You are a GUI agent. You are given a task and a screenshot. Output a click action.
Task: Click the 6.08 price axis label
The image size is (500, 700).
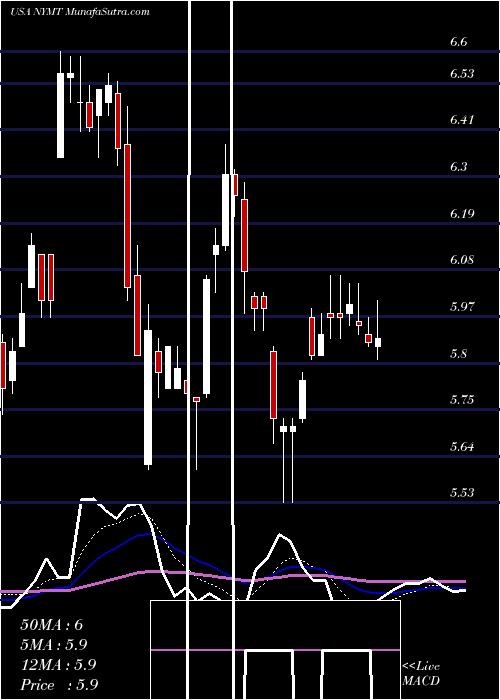click(462, 260)
